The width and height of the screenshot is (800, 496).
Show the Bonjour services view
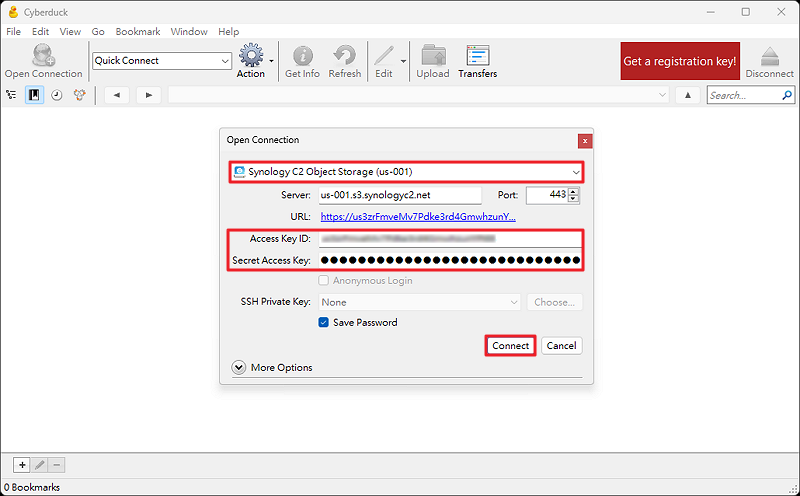click(x=80, y=95)
